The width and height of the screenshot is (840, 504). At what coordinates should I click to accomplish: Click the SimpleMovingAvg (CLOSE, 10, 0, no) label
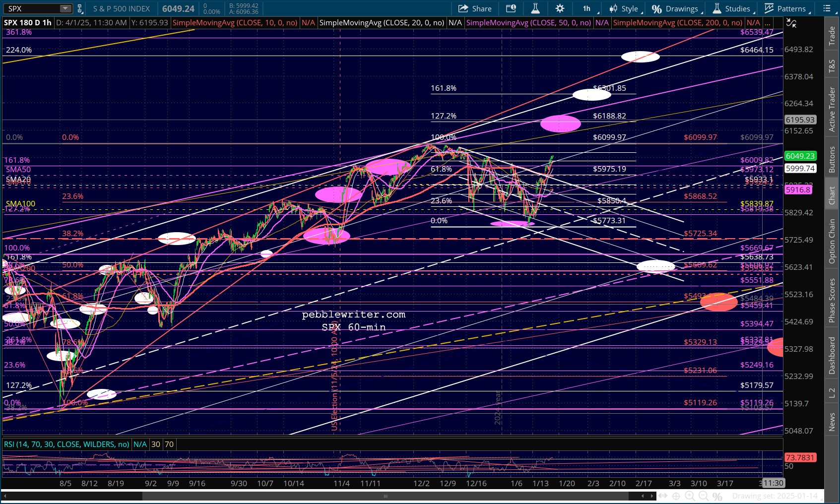click(235, 23)
